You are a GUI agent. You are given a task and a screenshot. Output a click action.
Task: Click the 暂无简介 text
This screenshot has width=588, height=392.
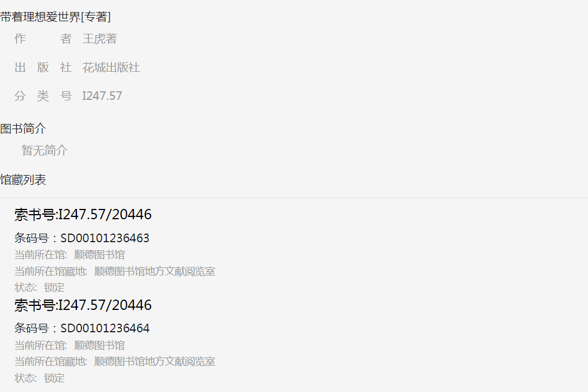44,150
